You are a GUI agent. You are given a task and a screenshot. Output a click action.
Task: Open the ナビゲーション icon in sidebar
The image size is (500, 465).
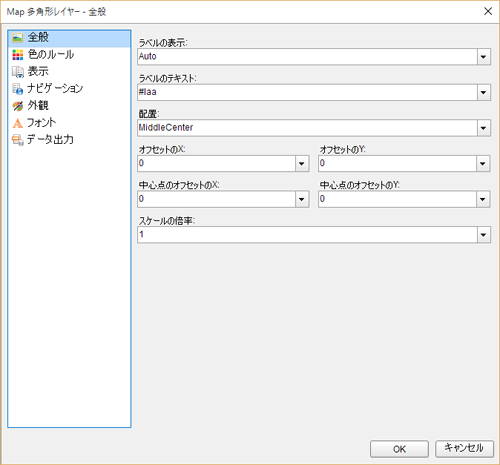(x=18, y=89)
